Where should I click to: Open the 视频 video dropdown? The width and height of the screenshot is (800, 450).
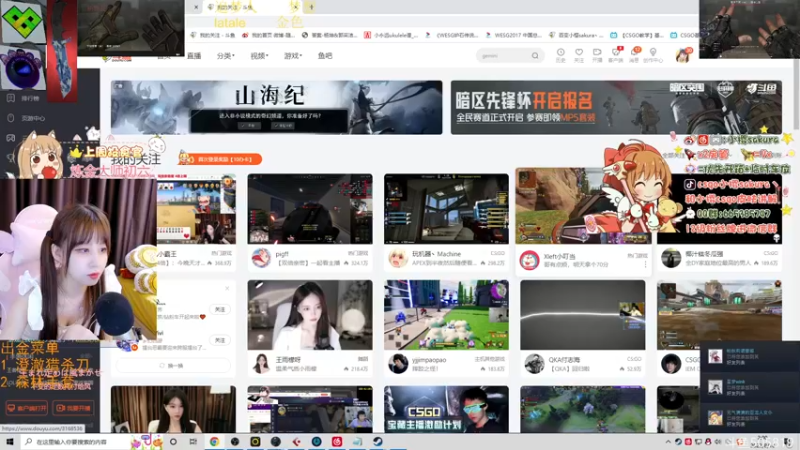pyautogui.click(x=259, y=56)
